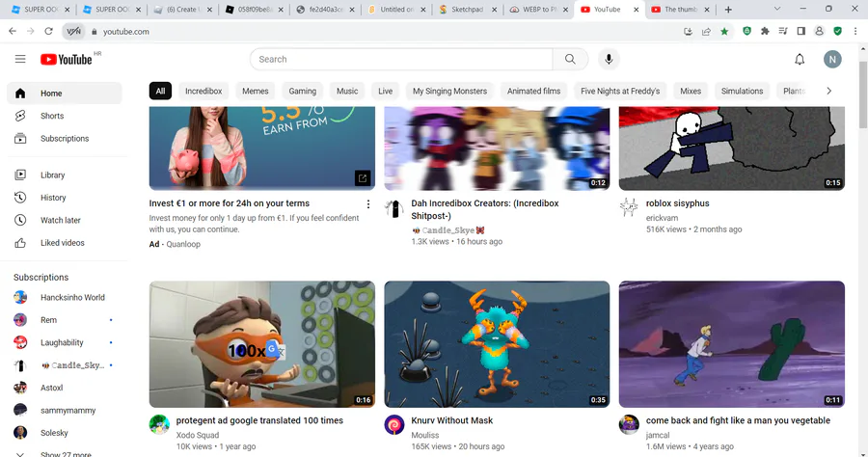868x457 pixels.
Task: Bookmark page with the star icon
Action: click(724, 32)
